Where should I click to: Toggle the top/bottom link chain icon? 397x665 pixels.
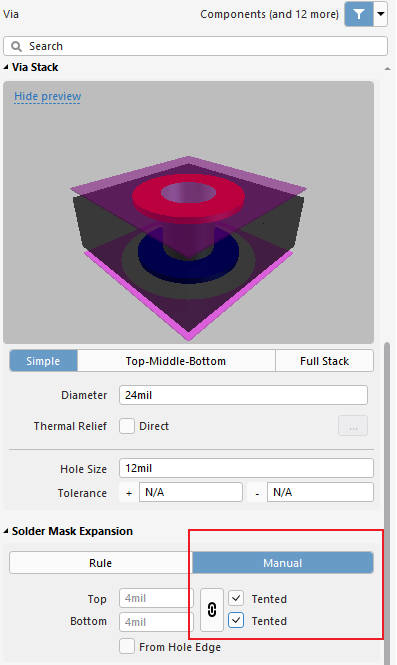pyautogui.click(x=212, y=610)
